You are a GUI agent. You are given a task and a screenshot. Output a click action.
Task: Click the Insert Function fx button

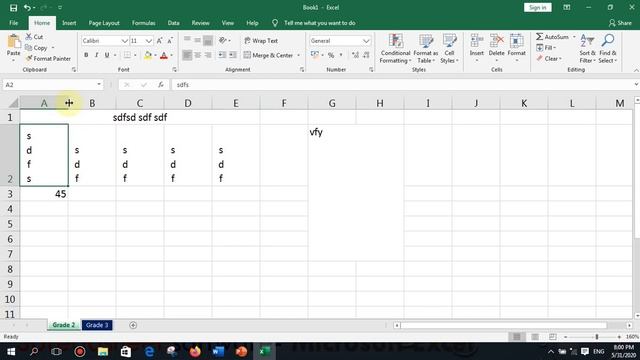(x=161, y=84)
